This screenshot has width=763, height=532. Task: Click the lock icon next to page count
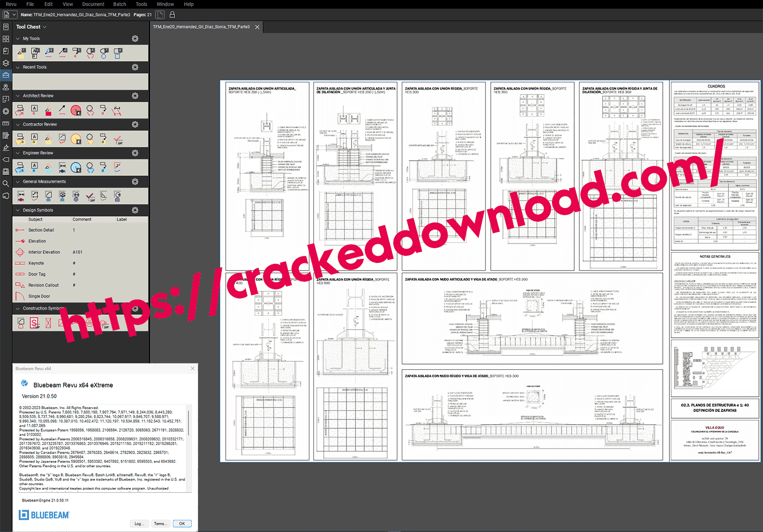click(x=172, y=15)
